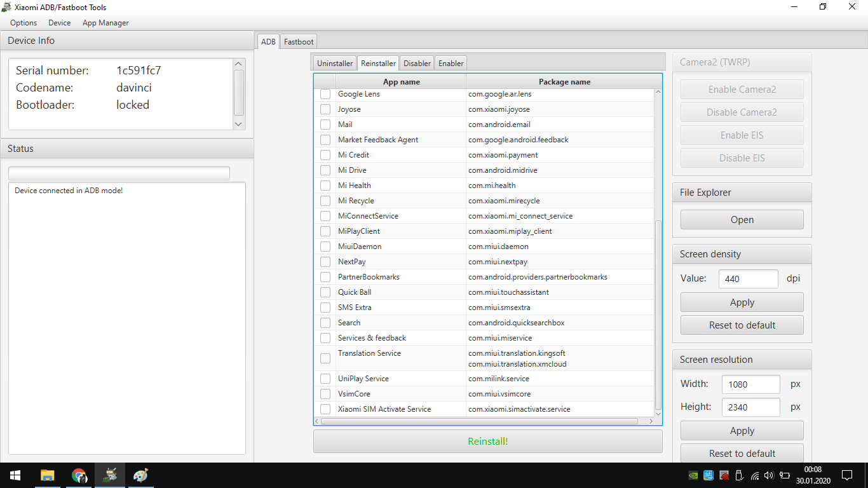Screen dimensions: 868x488
Task: Click the Height resolution input field
Action: click(751, 407)
